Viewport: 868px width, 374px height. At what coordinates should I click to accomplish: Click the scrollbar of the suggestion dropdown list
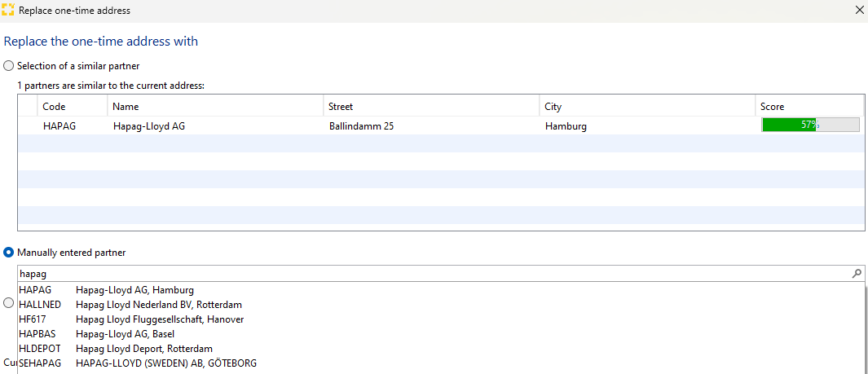pyautogui.click(x=866, y=328)
